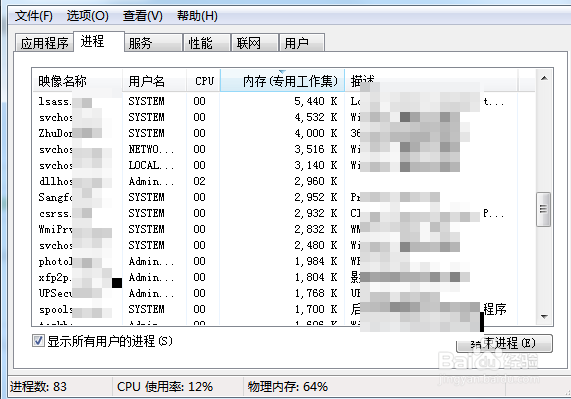The width and height of the screenshot is (571, 399).
Task: Click the vertical scrollbar thumb
Action: click(x=543, y=209)
